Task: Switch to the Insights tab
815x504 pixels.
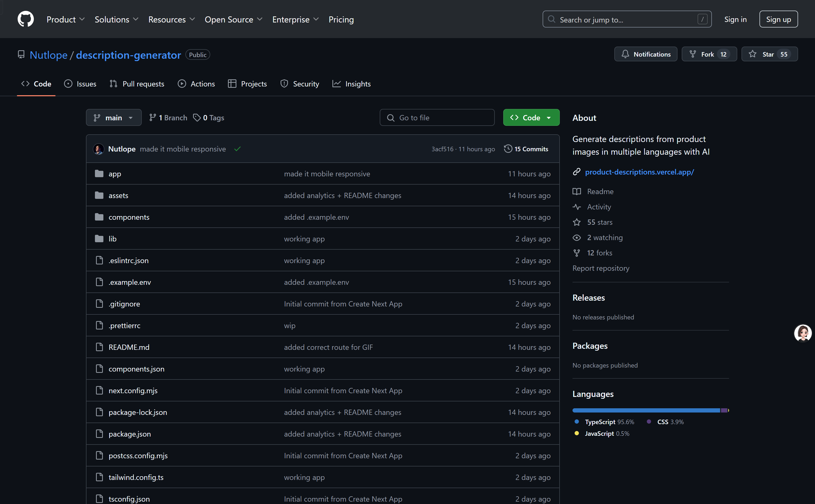Action: point(351,84)
